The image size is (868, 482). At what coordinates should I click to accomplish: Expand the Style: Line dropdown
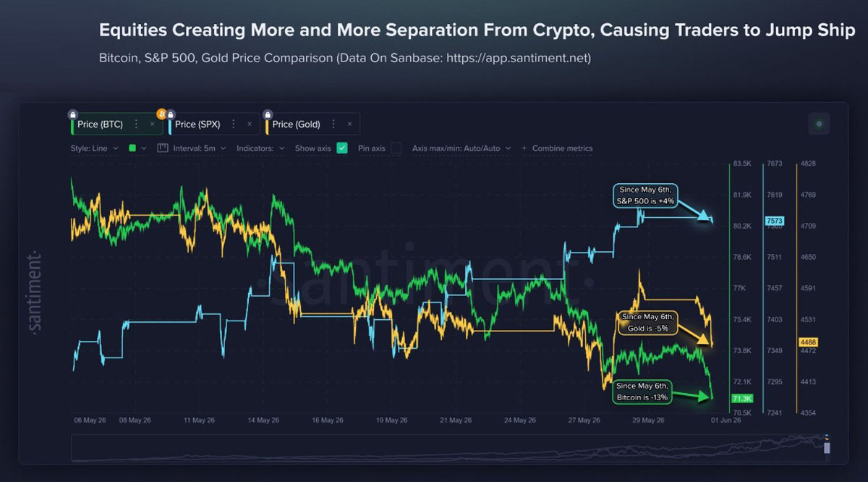[95, 148]
